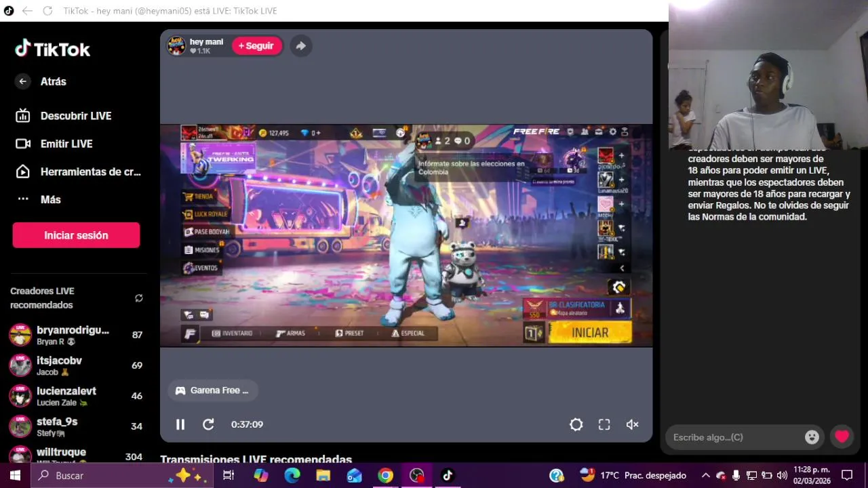Open the notifications center

(847, 476)
